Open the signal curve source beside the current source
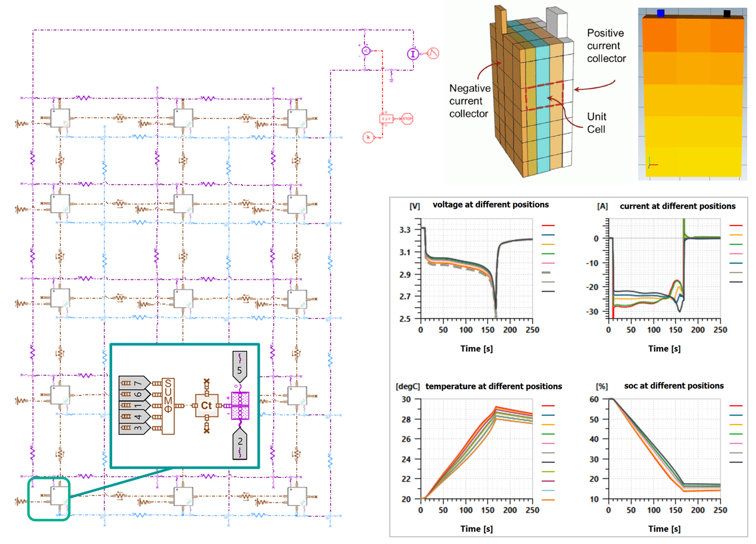This screenshot has width=756, height=544. pyautogui.click(x=433, y=53)
